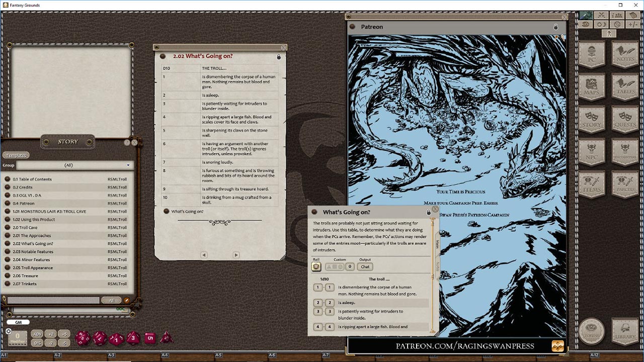
Task: Lock the 2.02 What's Going on? window
Action: pos(278,56)
